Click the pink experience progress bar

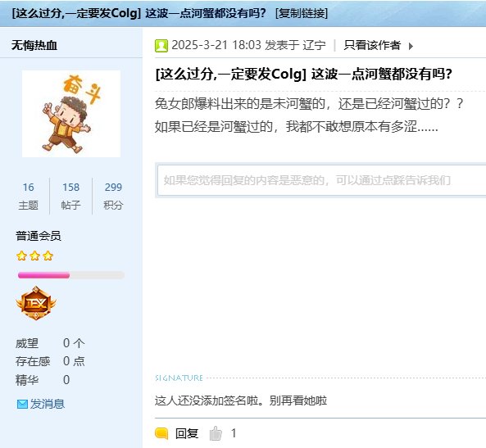click(x=71, y=275)
